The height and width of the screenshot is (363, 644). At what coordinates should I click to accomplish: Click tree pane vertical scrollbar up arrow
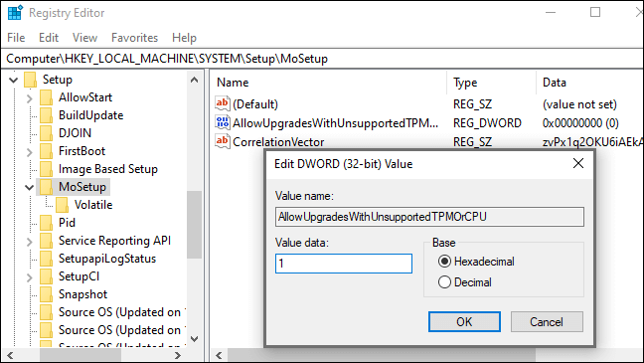pyautogui.click(x=194, y=80)
